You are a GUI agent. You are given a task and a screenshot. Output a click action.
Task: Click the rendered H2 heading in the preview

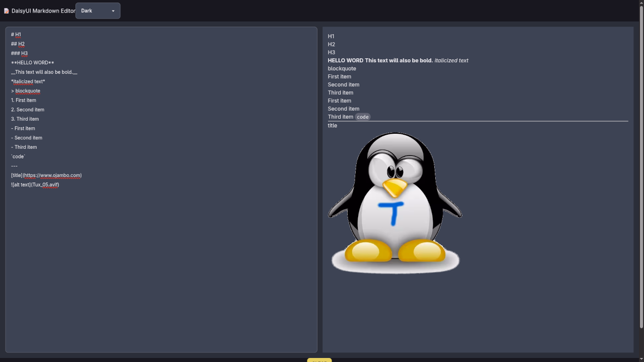[x=331, y=44]
